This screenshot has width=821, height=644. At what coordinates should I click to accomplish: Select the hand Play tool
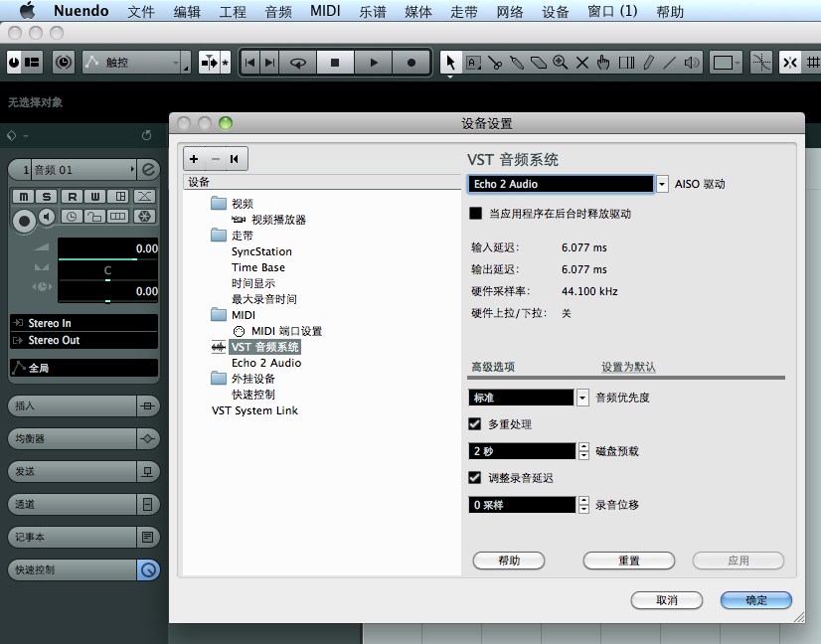click(x=603, y=63)
